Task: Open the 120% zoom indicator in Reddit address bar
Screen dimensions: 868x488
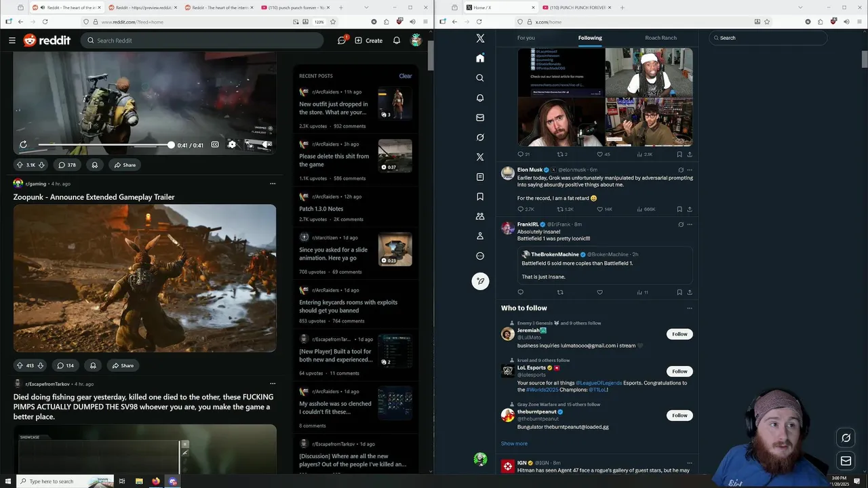Action: 319,22
